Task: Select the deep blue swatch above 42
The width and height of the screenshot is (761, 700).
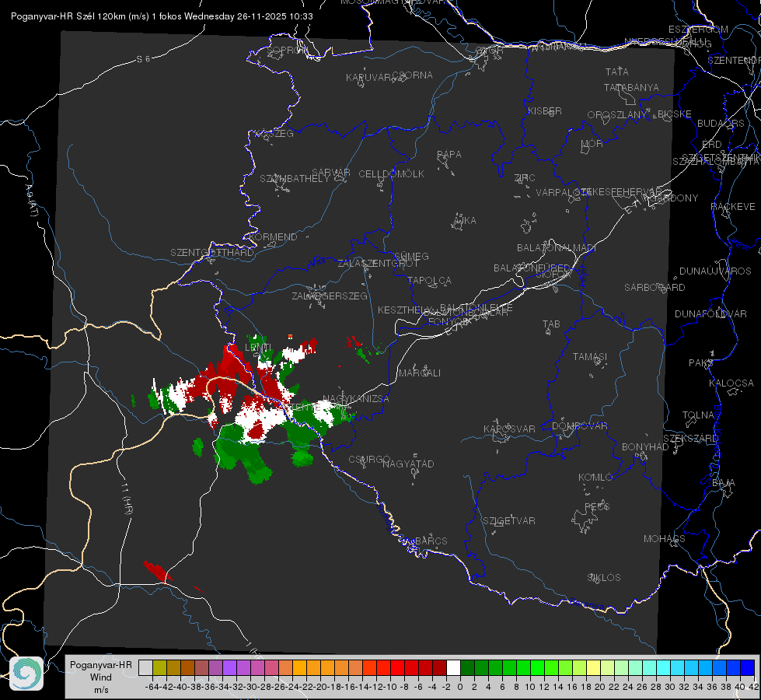Action: (x=747, y=668)
